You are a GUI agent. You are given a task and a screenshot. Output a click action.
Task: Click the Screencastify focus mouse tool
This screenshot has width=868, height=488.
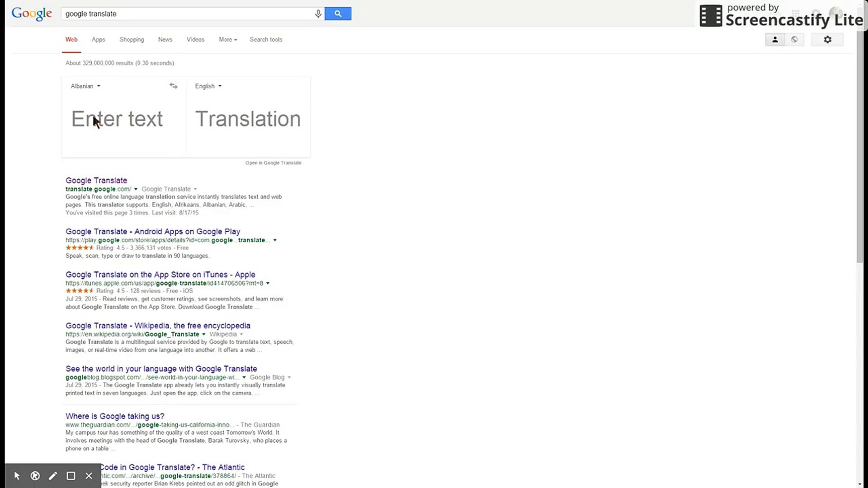(x=35, y=476)
